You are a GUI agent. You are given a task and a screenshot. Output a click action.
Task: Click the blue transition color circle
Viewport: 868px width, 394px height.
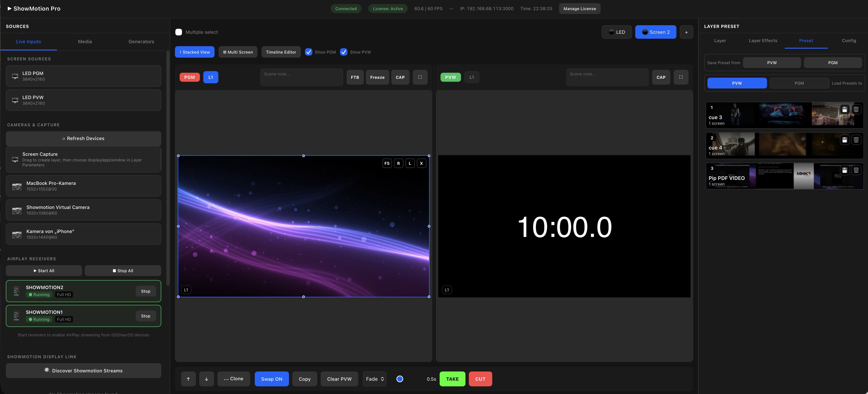pyautogui.click(x=400, y=379)
